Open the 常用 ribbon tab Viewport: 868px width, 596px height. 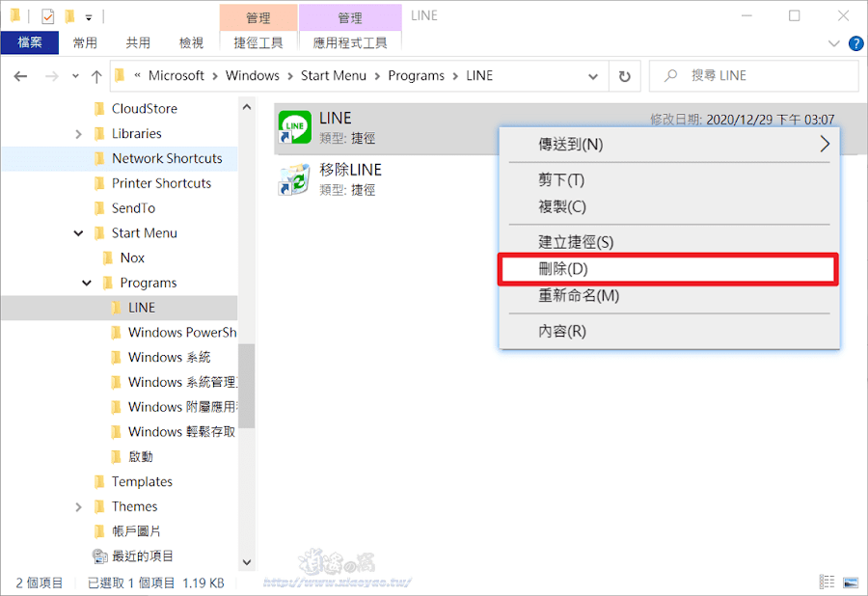[85, 42]
